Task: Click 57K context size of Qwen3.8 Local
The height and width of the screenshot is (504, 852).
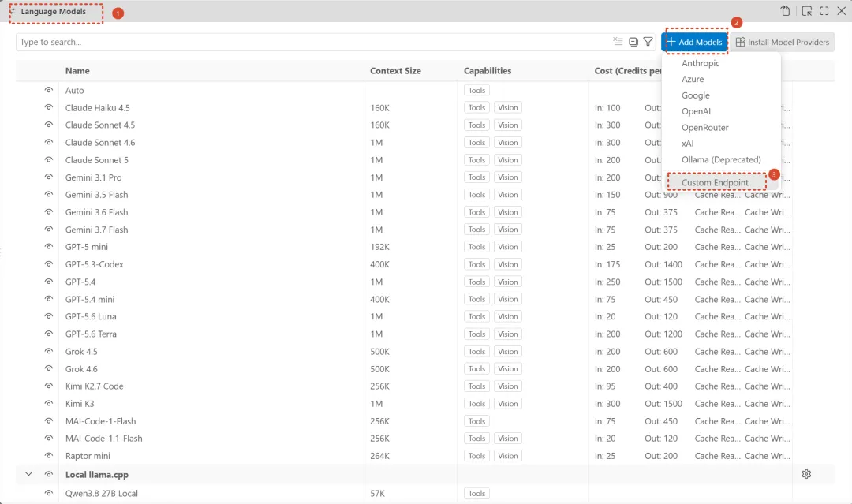Action: [x=377, y=493]
